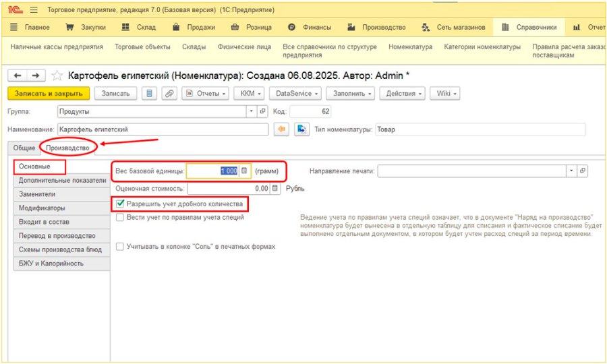Open the Wiki dropdown button

(445, 93)
